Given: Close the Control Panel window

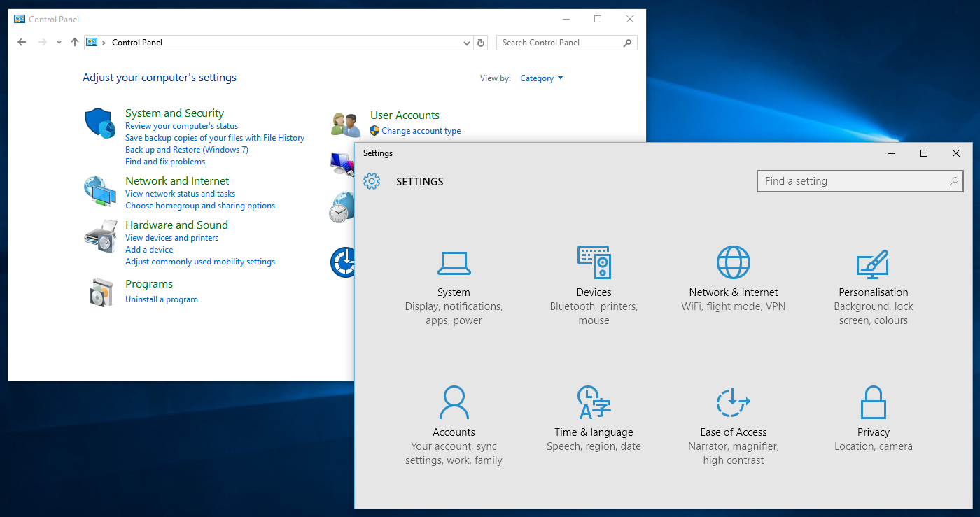Looking at the screenshot, I should coord(630,20).
